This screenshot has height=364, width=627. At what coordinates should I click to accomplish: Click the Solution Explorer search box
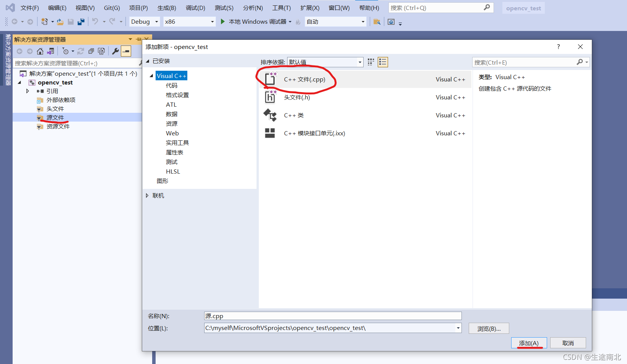(76, 63)
